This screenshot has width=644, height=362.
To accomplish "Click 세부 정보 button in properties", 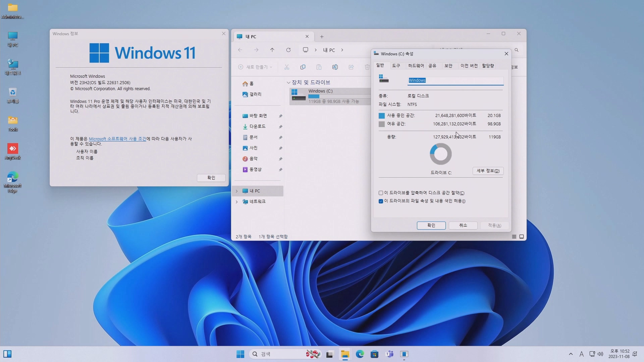I will pos(488,171).
